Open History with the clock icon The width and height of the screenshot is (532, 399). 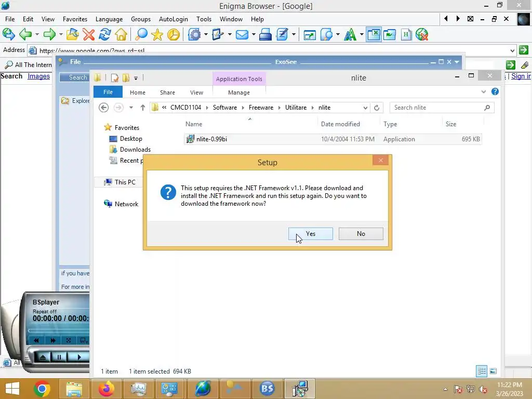174,34
